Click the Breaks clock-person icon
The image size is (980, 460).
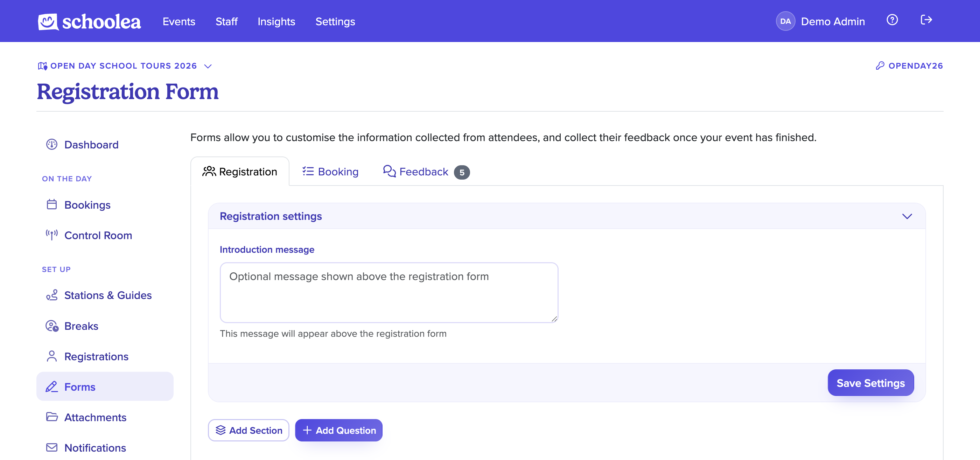click(52, 326)
